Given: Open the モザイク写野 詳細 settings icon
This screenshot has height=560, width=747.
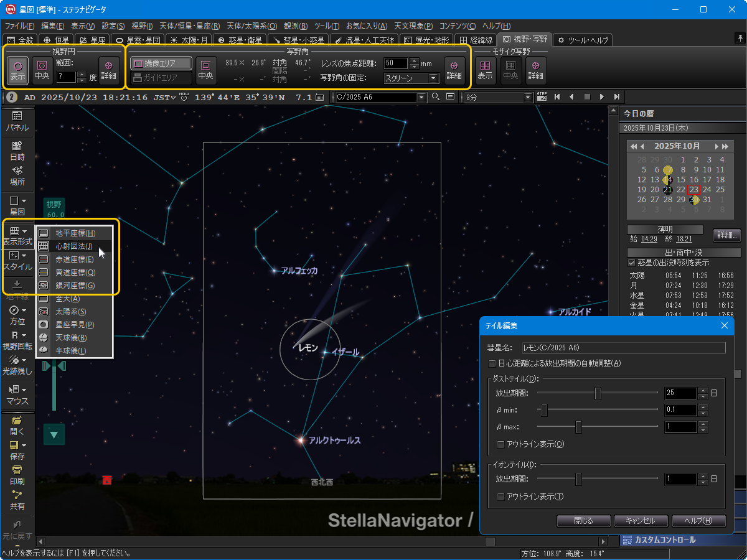Looking at the screenshot, I should (x=536, y=70).
